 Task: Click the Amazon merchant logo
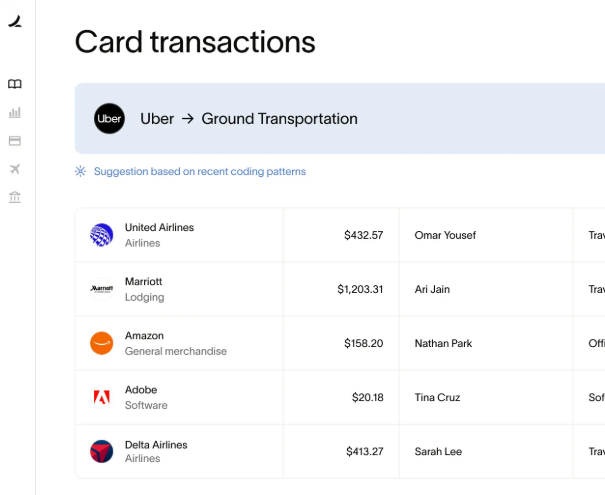pos(101,343)
